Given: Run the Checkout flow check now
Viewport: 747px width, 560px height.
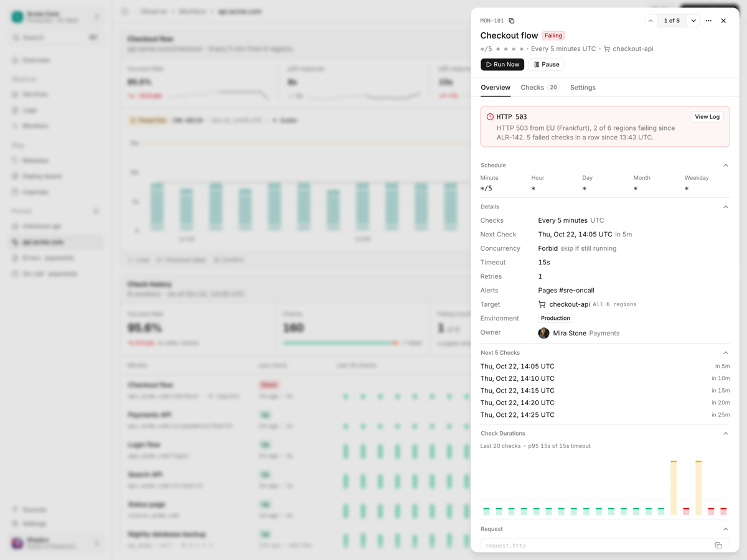Looking at the screenshot, I should coord(502,64).
